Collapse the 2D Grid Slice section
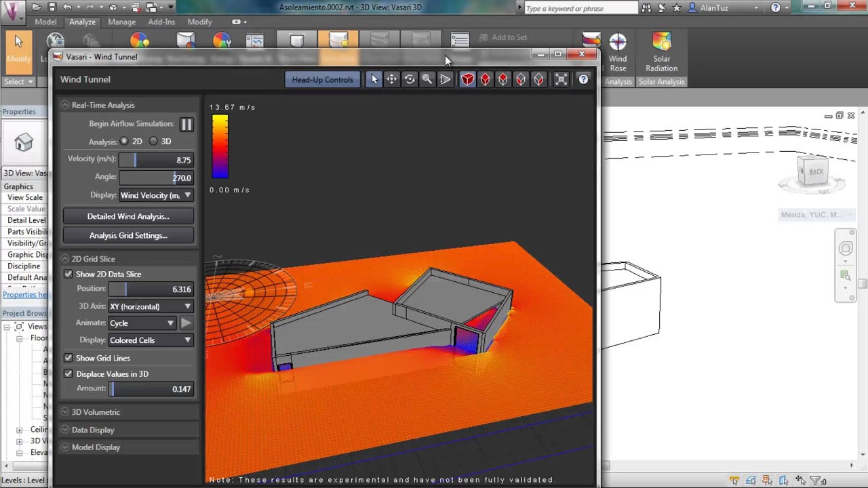The image size is (868, 488). (65, 259)
